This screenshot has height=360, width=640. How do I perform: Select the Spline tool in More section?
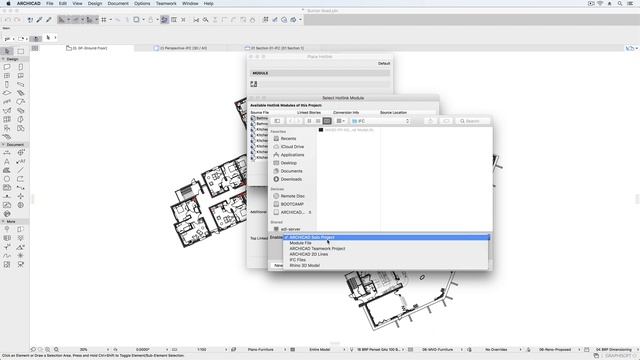pos(7,256)
